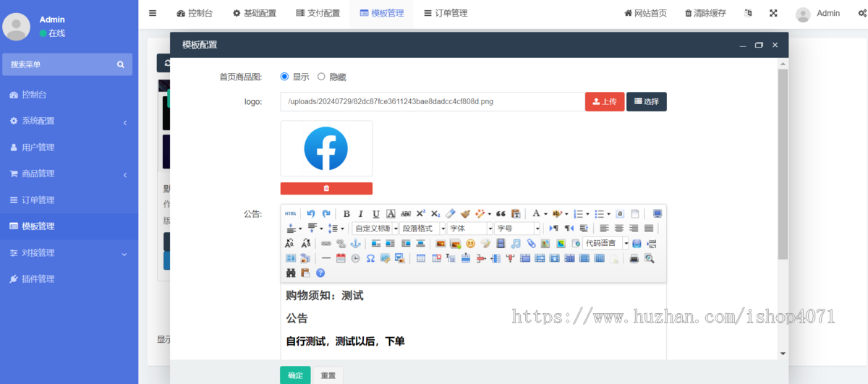This screenshot has width=868, height=384.
Task: Select 隐藏 for homepage product image
Action: (321, 77)
